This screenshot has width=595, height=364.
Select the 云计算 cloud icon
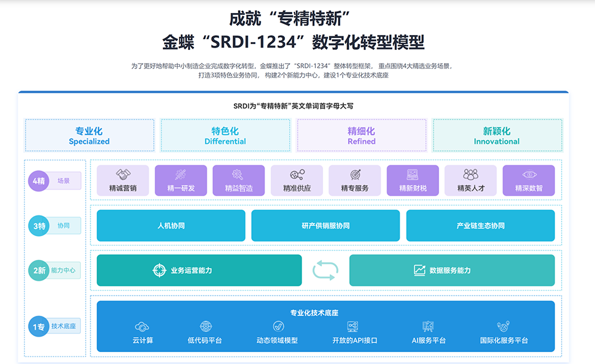pyautogui.click(x=142, y=327)
